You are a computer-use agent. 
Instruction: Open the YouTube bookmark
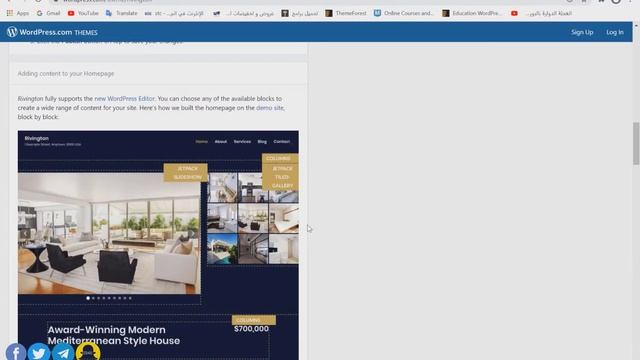click(x=83, y=13)
